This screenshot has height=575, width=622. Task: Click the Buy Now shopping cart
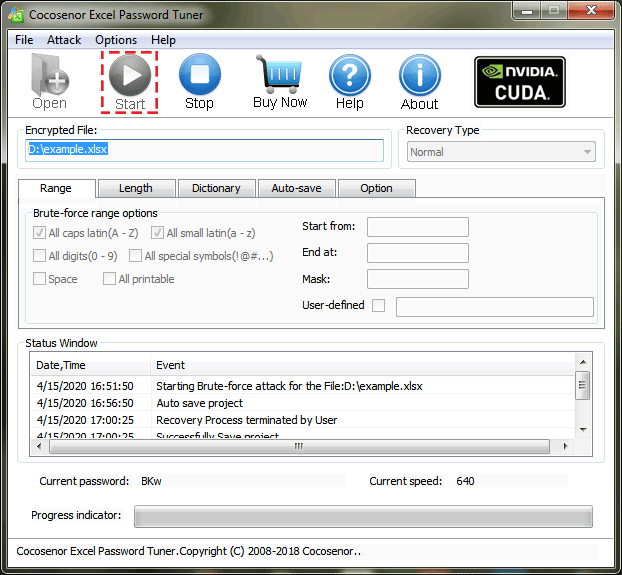click(280, 82)
